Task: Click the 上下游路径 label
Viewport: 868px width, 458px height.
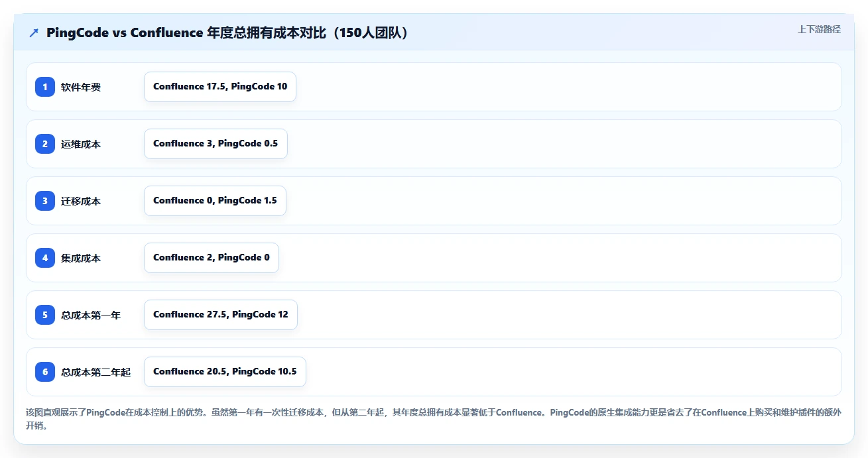Action: pyautogui.click(x=819, y=29)
